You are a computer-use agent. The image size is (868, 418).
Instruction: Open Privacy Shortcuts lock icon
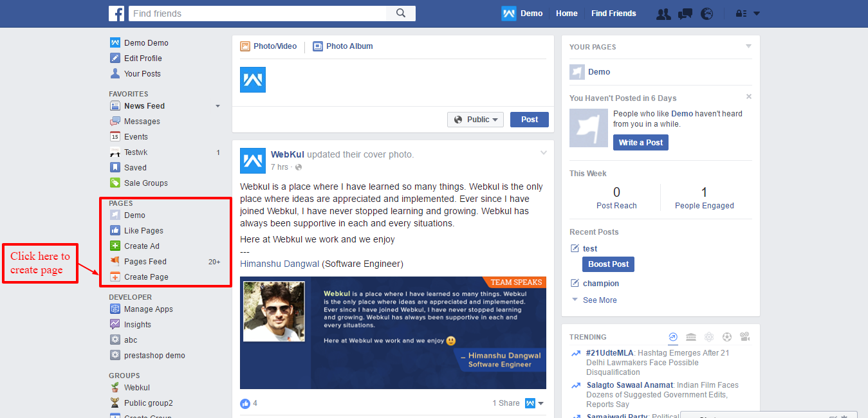click(741, 14)
